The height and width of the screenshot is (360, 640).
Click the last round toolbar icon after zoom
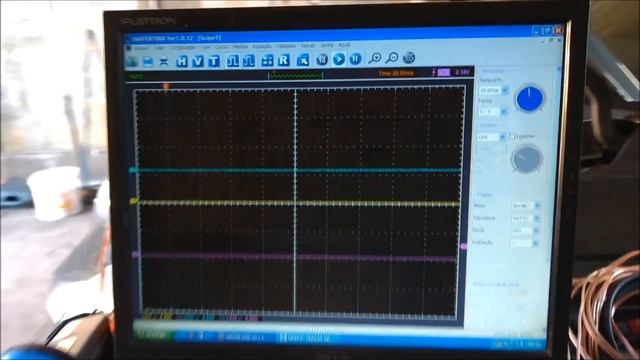pos(409,58)
